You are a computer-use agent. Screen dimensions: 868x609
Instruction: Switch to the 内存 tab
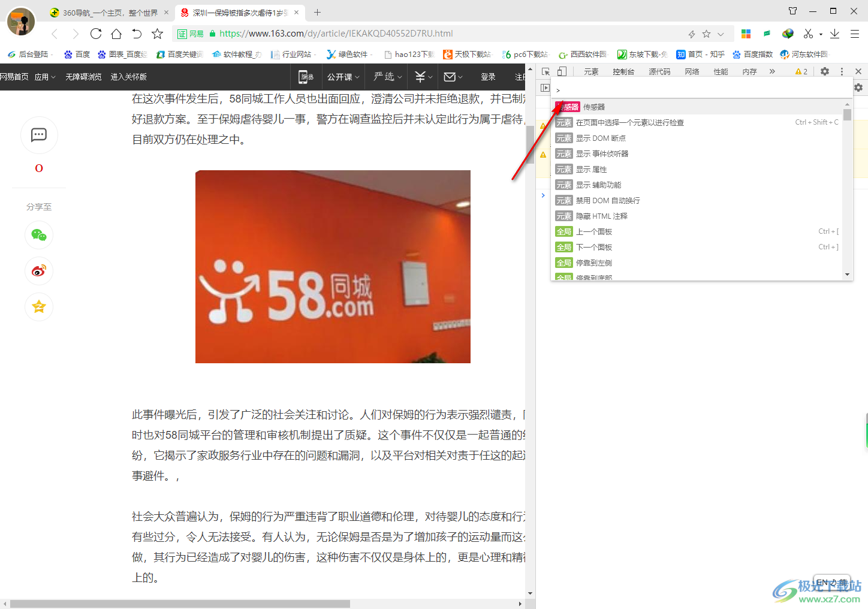point(749,71)
